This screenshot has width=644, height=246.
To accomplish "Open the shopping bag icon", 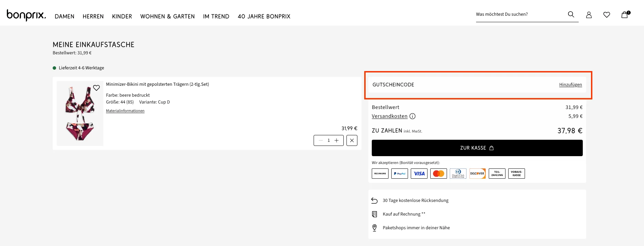I will click(x=625, y=14).
